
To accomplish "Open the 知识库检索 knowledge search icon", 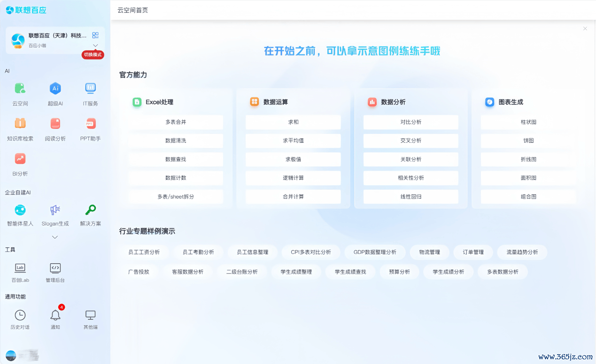I will pos(20,124).
